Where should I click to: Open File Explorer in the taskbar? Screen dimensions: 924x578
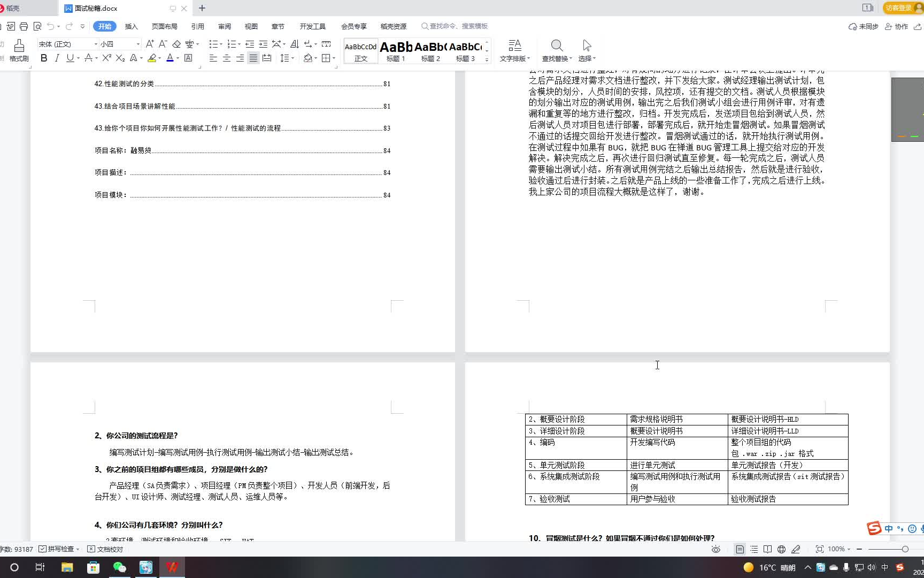(x=67, y=567)
